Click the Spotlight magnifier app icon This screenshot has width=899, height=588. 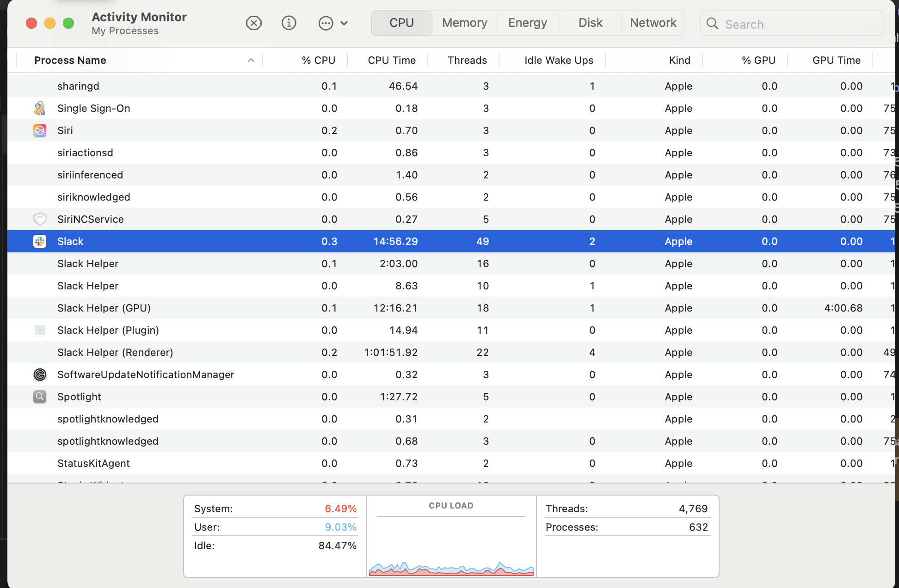click(x=40, y=397)
